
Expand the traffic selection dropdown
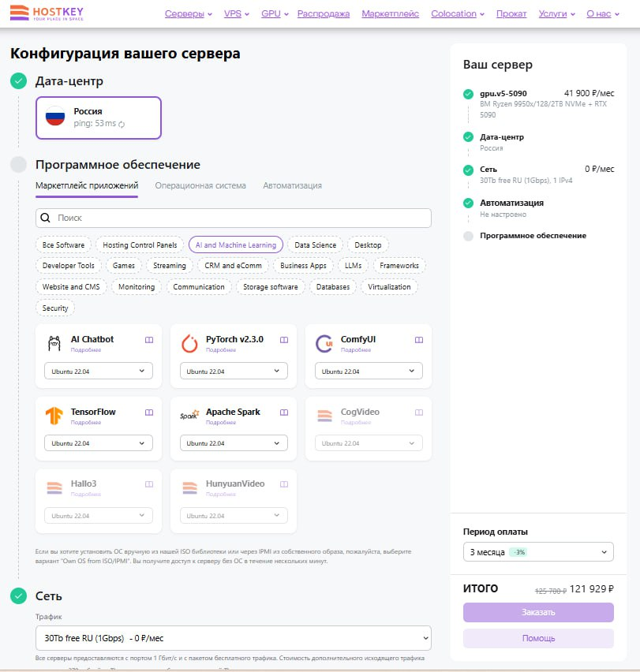coord(234,637)
